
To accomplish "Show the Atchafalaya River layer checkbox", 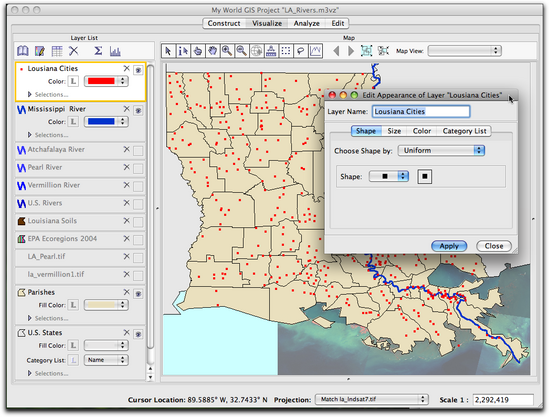I will point(138,151).
